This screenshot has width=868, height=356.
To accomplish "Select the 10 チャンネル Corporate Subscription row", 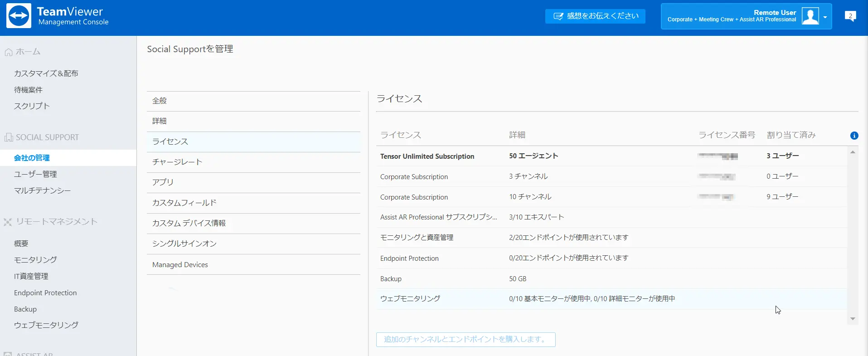I will [611, 197].
